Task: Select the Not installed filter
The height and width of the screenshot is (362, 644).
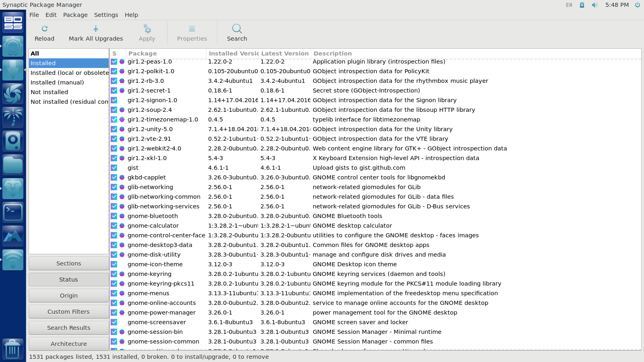Action: click(69, 92)
